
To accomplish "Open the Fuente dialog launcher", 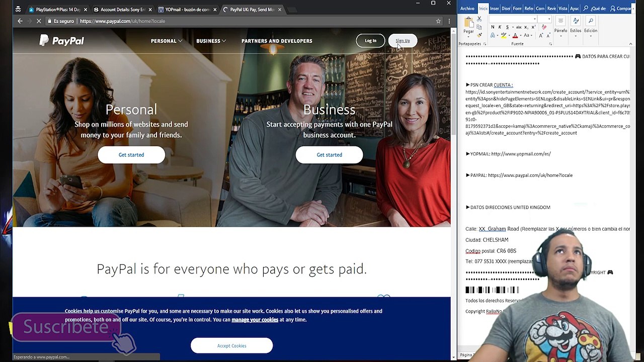I will click(550, 44).
